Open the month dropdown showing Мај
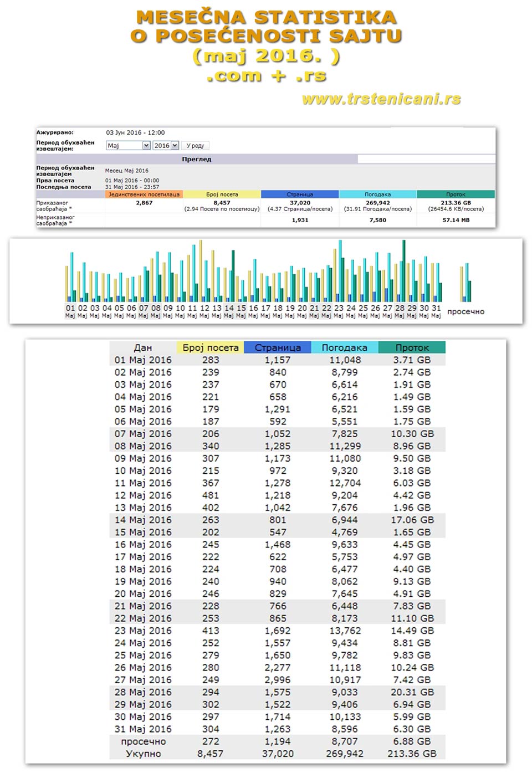Screen dimensions: 532x773 click(x=128, y=146)
